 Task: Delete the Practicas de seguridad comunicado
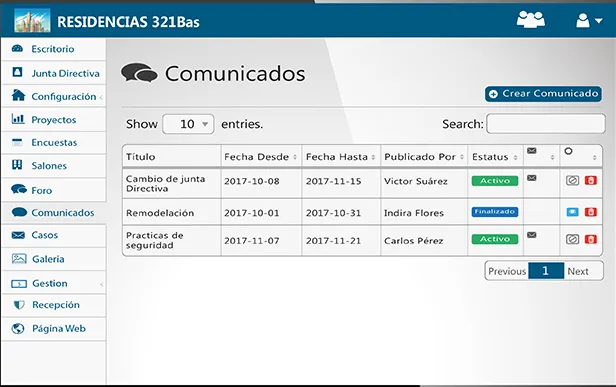(591, 239)
